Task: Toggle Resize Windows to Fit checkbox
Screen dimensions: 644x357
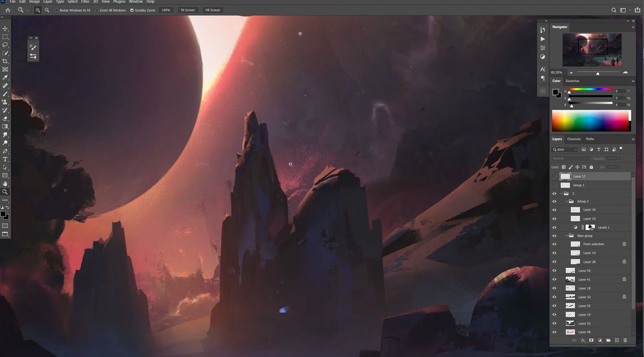Action: (57, 10)
